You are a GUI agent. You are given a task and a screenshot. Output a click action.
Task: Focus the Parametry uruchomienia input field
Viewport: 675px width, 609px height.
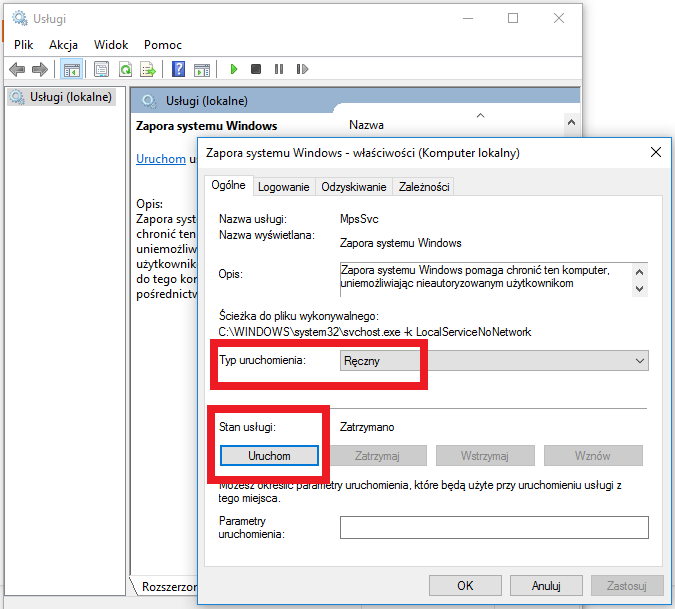tap(494, 527)
